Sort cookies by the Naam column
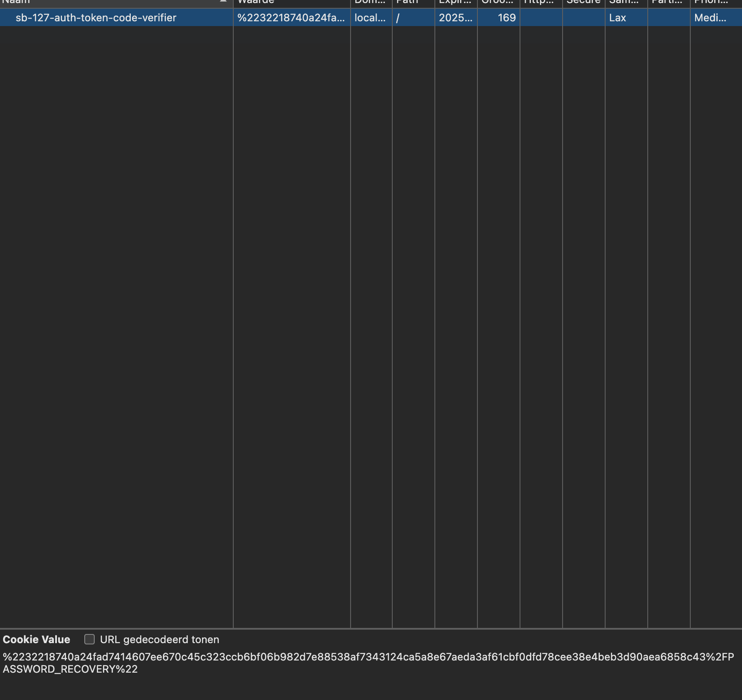 click(x=113, y=2)
